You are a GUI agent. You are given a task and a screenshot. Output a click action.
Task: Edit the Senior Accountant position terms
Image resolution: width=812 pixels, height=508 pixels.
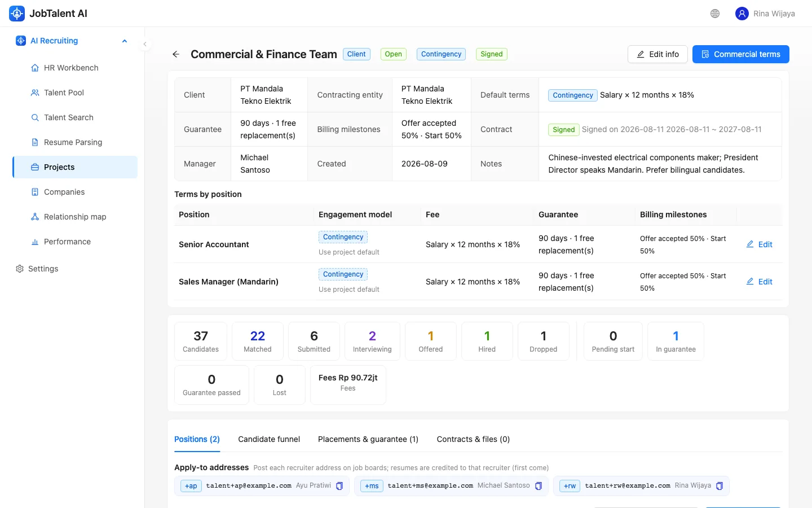[760, 244]
